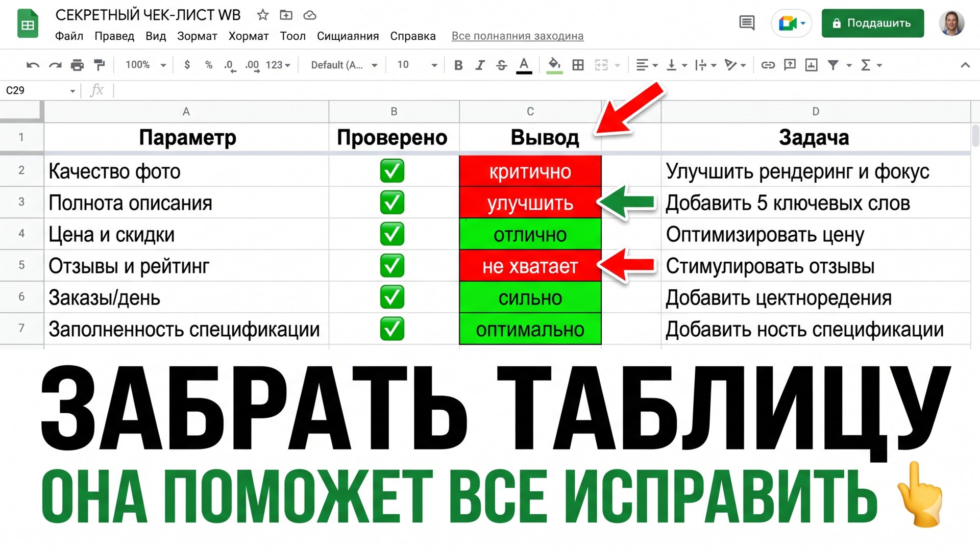Screen dimensions: 980x551
Task: Open the Default font dropdown
Action: [x=345, y=65]
